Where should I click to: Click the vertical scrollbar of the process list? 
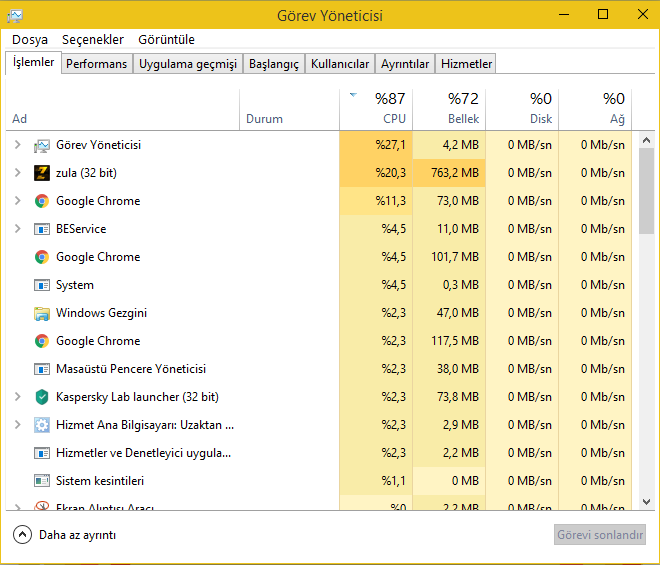[x=647, y=190]
